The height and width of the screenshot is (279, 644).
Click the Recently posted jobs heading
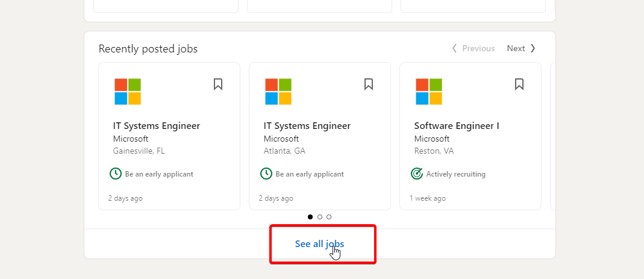coord(148,49)
